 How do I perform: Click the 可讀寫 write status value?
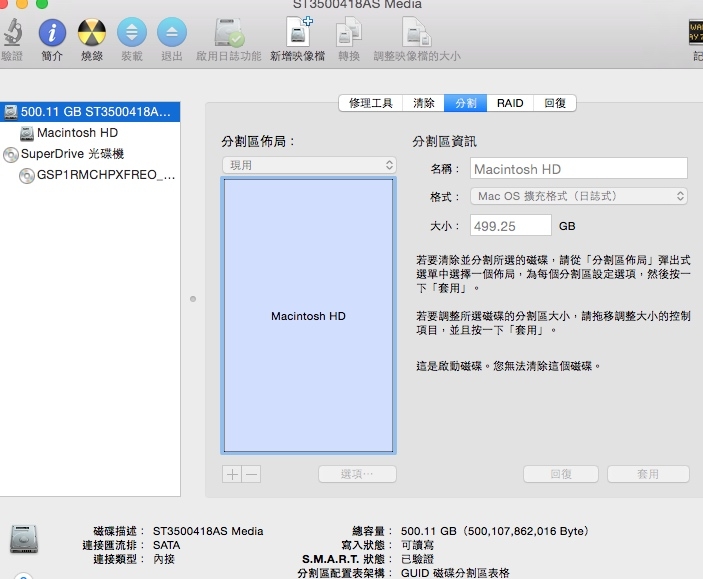pos(417,545)
